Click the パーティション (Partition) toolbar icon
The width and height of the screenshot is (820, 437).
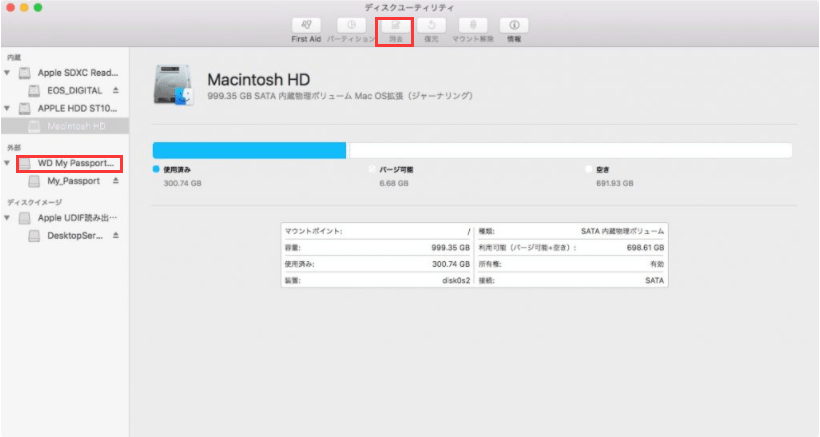click(351, 25)
